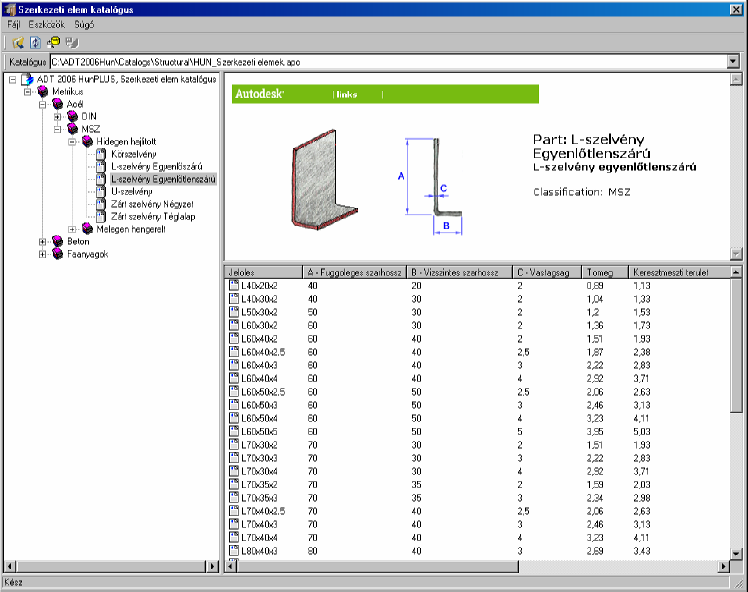Image resolution: width=748 pixels, height=592 pixels.
Task: Click the links link in Autodesk banner
Action: click(x=347, y=95)
